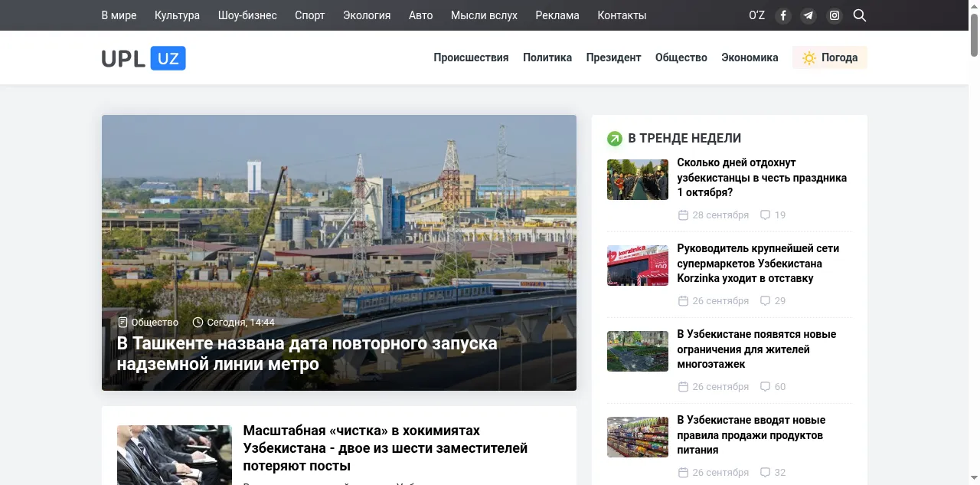
Task: Open article новые ограничения для жителей многоэтажек
Action: pos(756,349)
